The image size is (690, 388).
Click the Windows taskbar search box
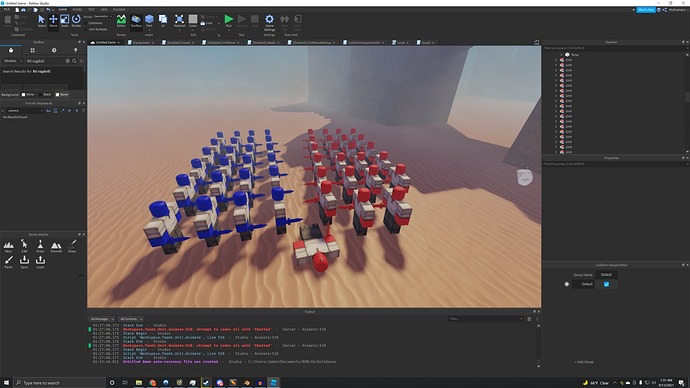[59, 383]
